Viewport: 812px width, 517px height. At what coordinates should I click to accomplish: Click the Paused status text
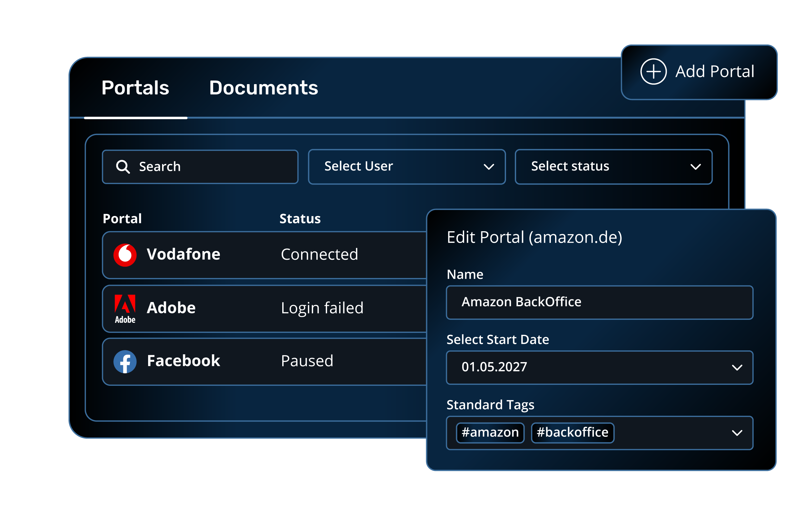pos(307,361)
